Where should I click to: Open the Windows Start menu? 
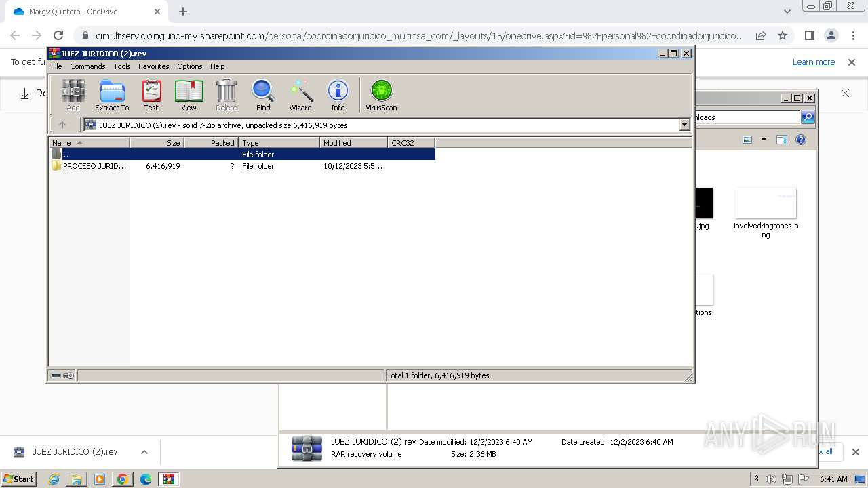pyautogui.click(x=18, y=479)
